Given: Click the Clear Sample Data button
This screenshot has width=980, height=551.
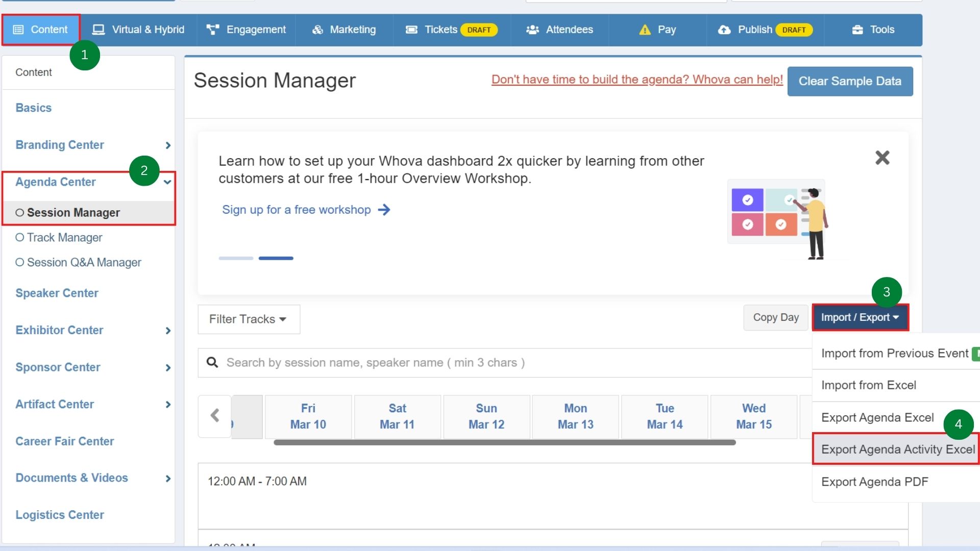Looking at the screenshot, I should tap(850, 81).
